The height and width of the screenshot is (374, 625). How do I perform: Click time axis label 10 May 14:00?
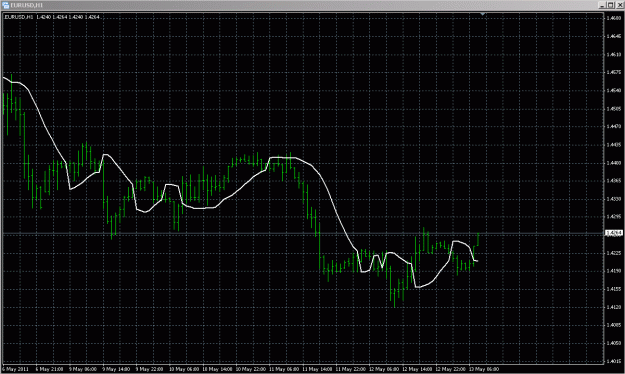[x=217, y=369]
